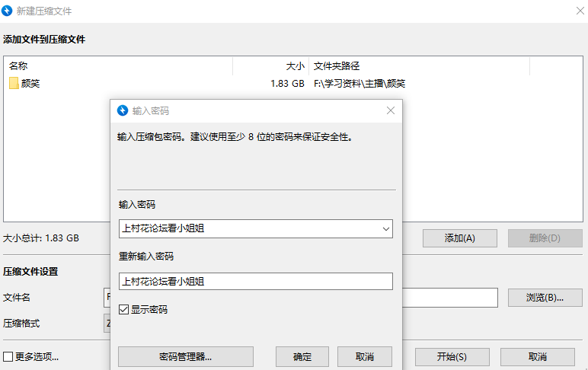Select the 颜笑 folder icon in file list
Image resolution: width=588 pixels, height=370 pixels.
point(14,84)
